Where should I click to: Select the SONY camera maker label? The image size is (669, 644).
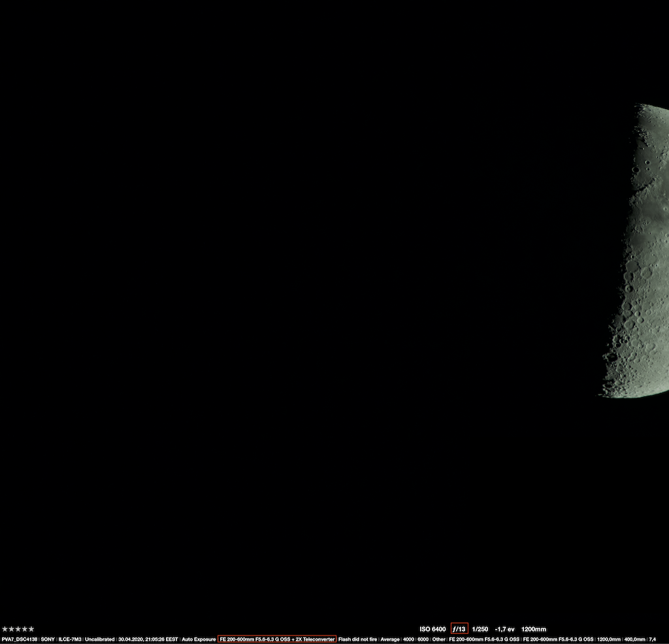pyautogui.click(x=47, y=639)
